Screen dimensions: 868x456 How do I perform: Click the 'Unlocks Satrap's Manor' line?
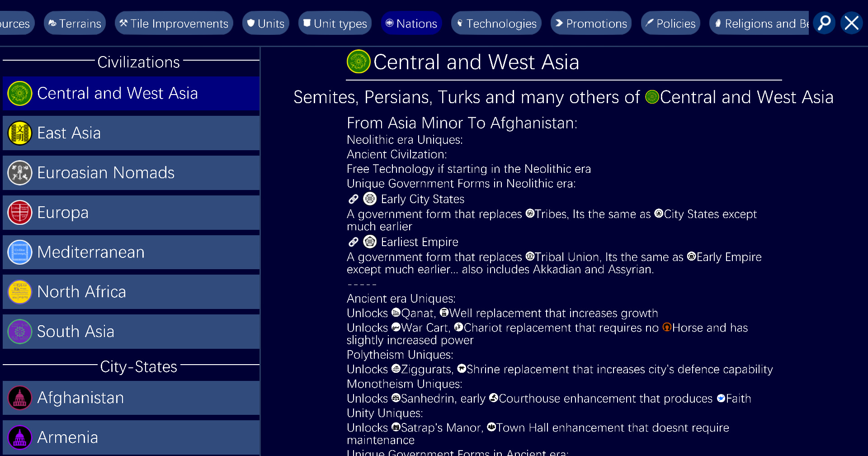[x=538, y=433]
